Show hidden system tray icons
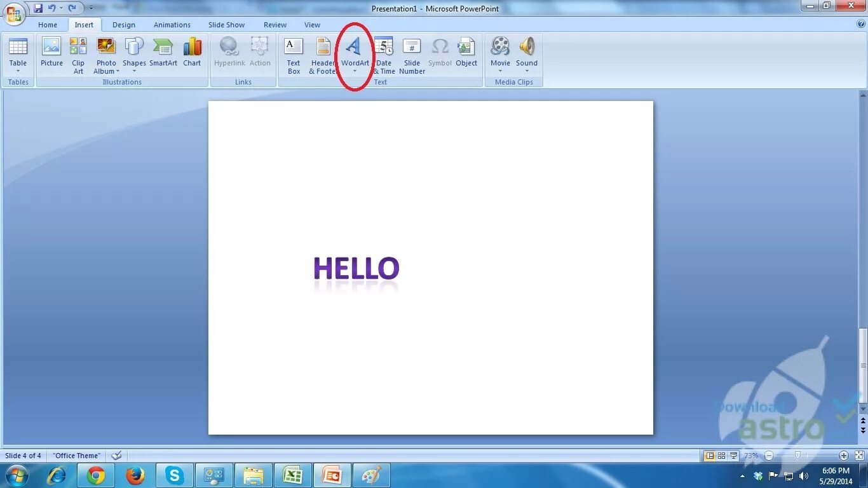This screenshot has height=488, width=868. 742,475
